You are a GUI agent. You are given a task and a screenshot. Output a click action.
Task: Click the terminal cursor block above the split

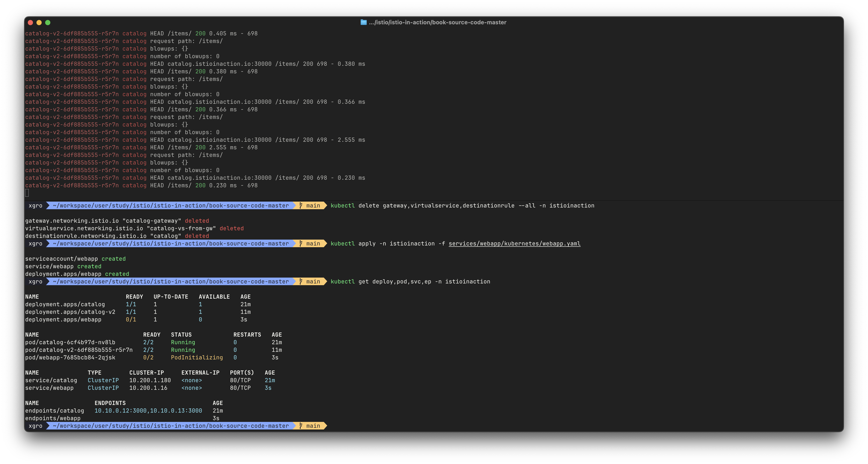(x=27, y=193)
